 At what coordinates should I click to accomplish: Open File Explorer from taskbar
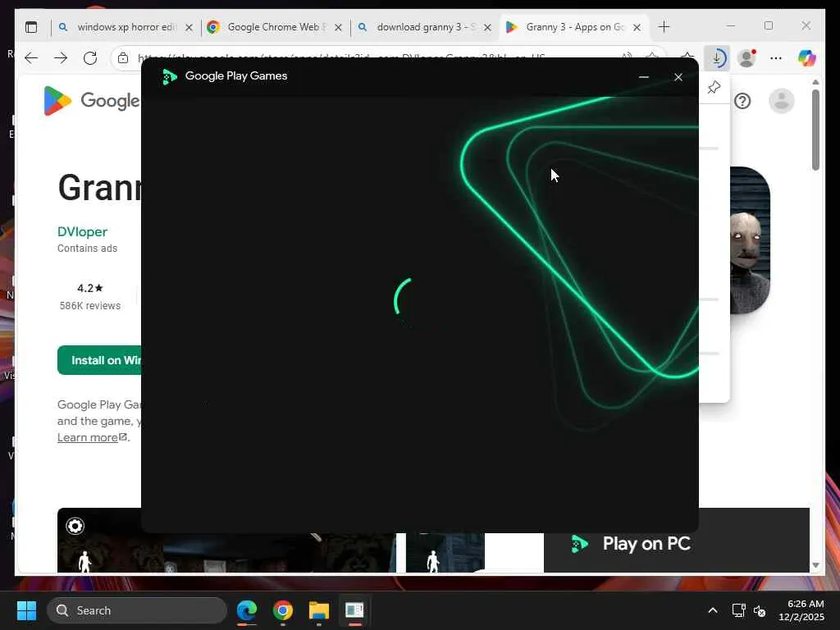tap(319, 610)
